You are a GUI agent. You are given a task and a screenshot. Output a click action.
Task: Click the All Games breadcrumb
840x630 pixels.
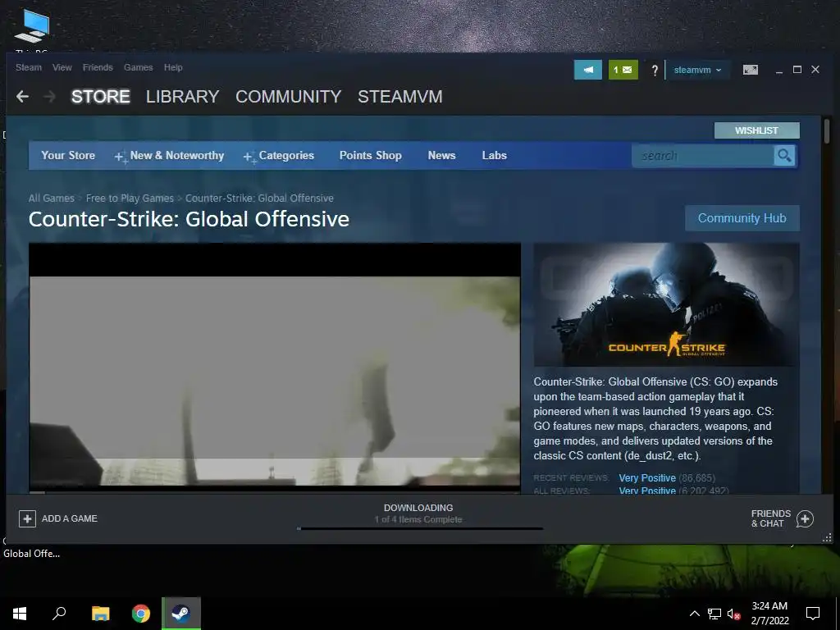tap(52, 199)
